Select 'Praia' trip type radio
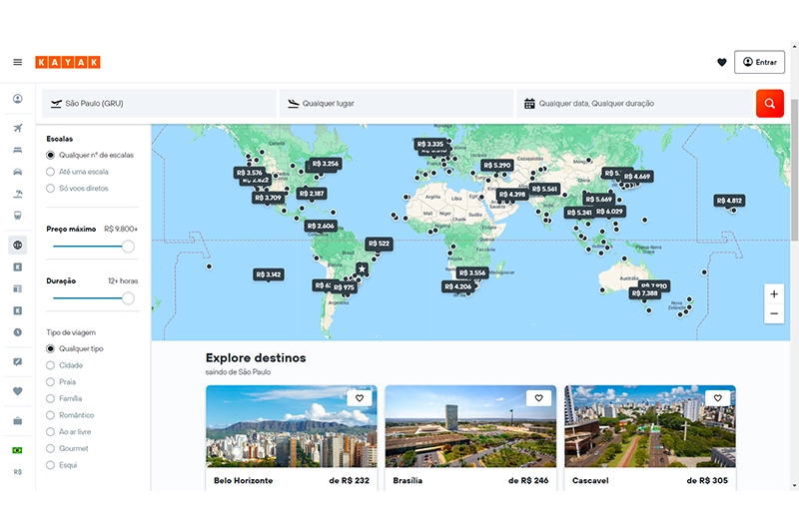This screenshot has height=532, width=799. (x=51, y=382)
